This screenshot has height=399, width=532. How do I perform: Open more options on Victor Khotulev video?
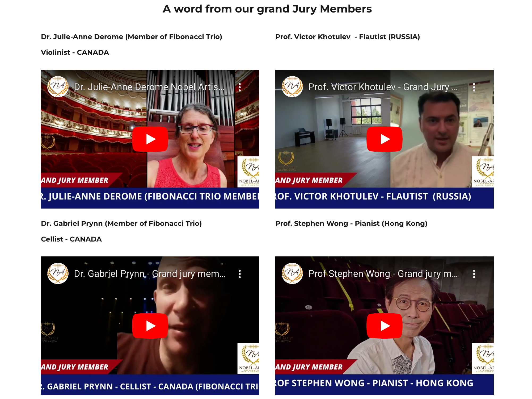tap(474, 87)
